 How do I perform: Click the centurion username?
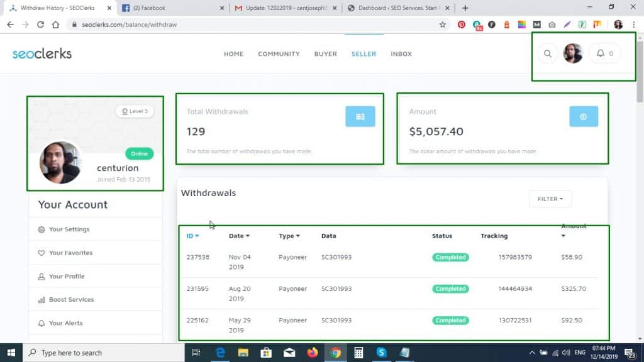click(x=118, y=168)
